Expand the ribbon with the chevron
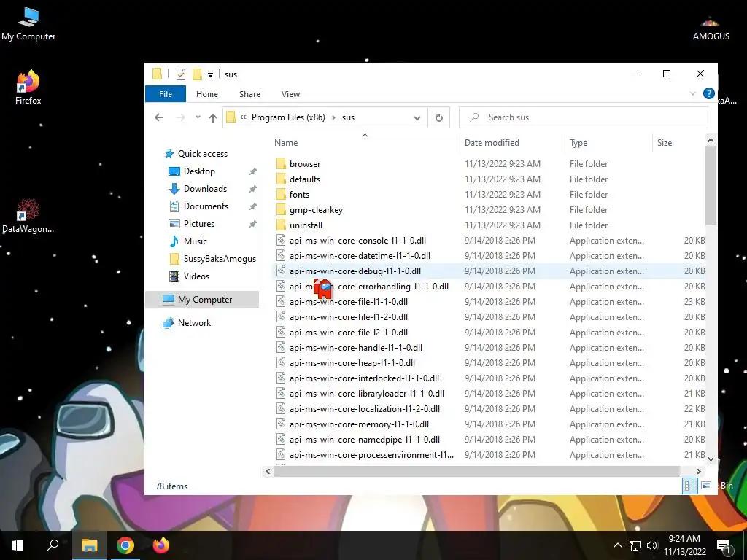 [693, 94]
